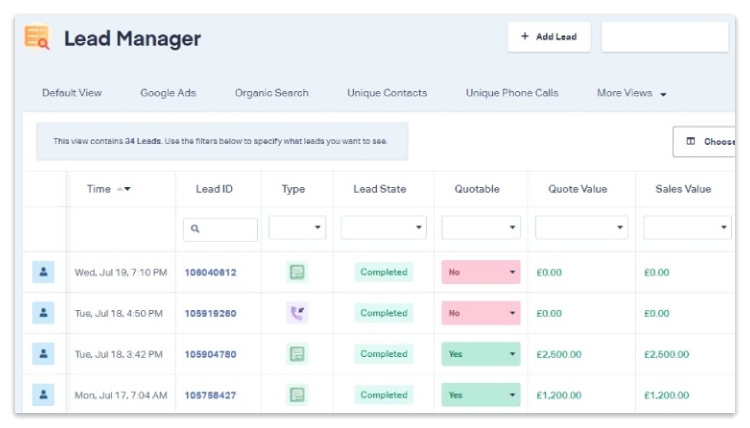Open Quotable dropdown for lead 108040612
Image resolution: width=750 pixels, height=428 pixels.
click(480, 272)
